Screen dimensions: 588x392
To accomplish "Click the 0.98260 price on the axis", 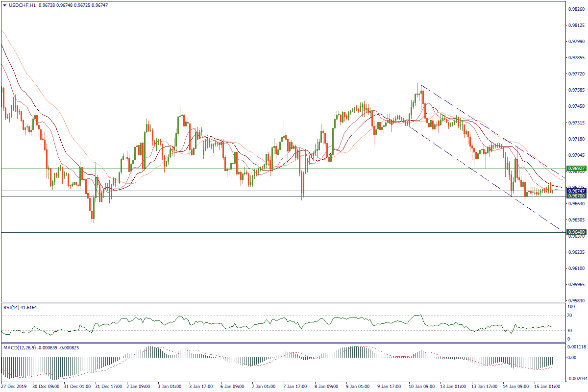I will tap(576, 9).
